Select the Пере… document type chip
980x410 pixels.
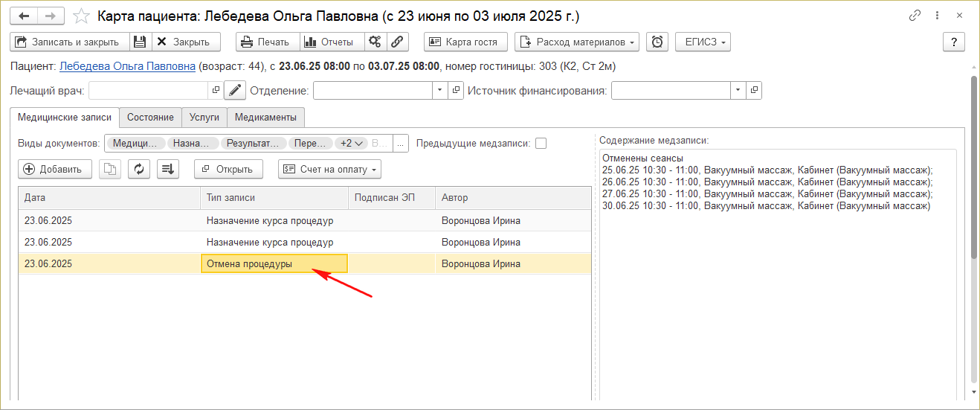coord(311,143)
